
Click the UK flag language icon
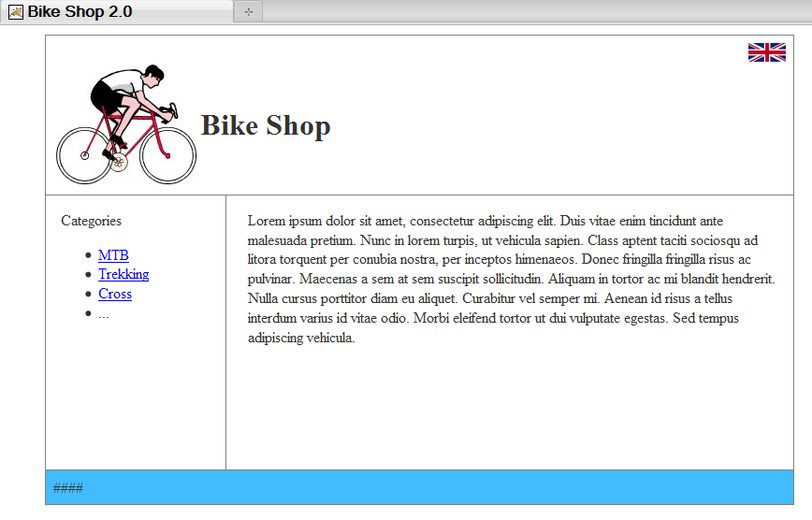pos(766,52)
